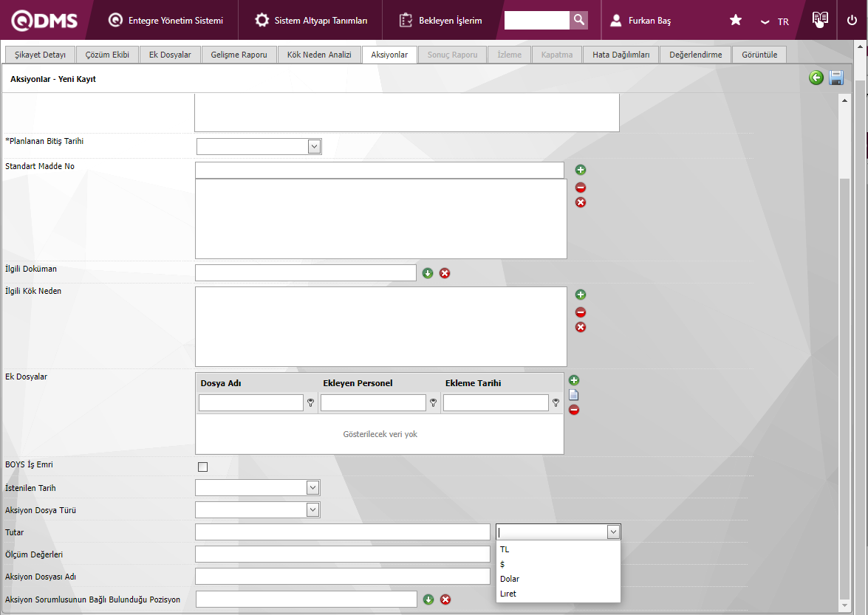Select Liret from currency list
868x615 pixels.
click(558, 594)
